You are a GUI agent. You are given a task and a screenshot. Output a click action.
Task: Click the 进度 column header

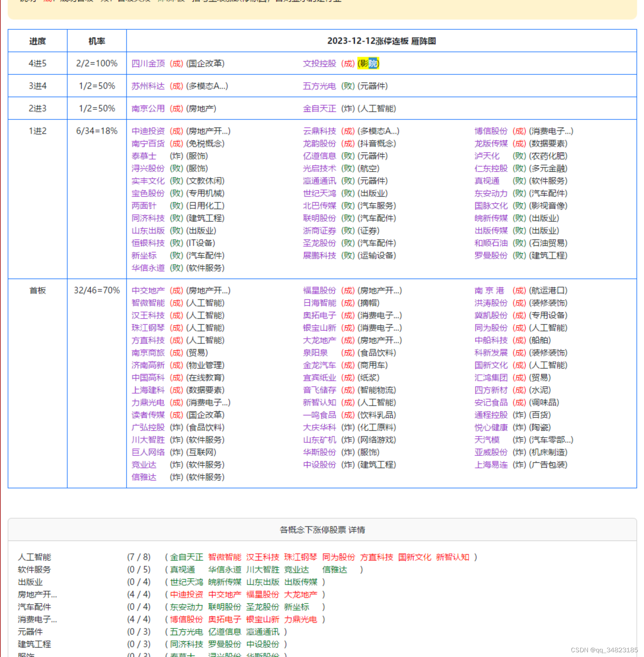tap(38, 41)
